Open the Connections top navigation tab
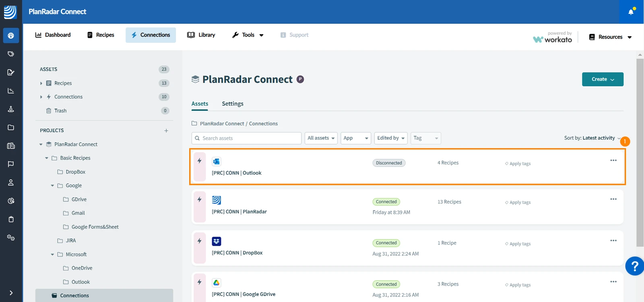The width and height of the screenshot is (644, 302). [151, 35]
